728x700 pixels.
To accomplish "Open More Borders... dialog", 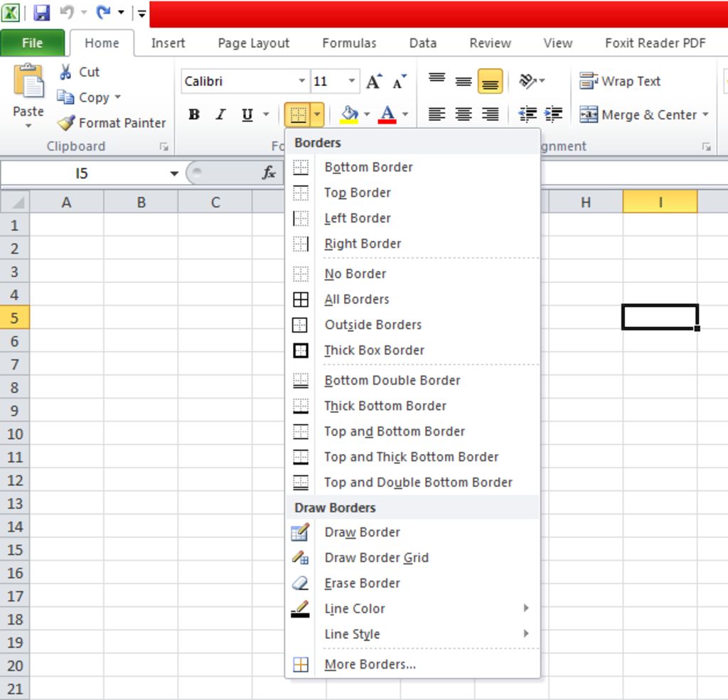I will tap(413, 664).
